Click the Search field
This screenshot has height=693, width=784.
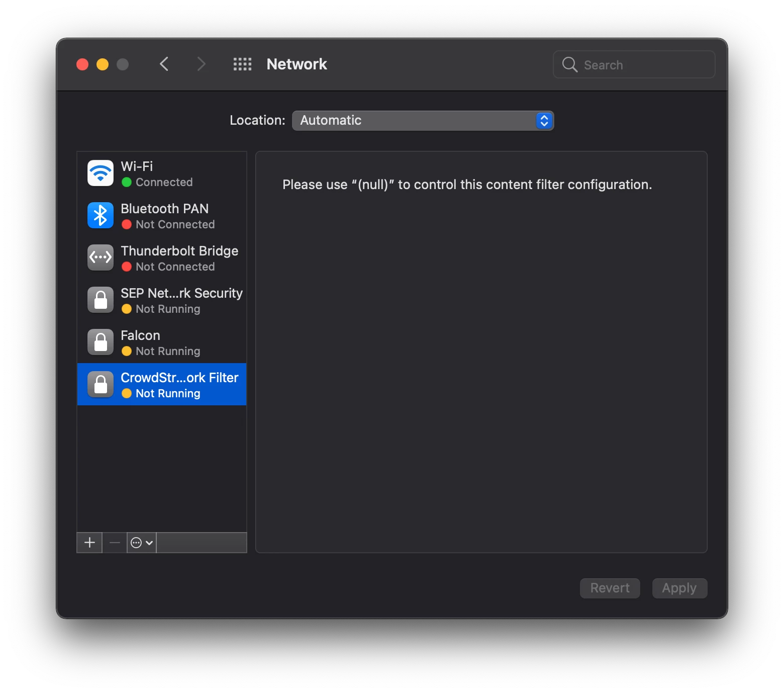pyautogui.click(x=634, y=64)
